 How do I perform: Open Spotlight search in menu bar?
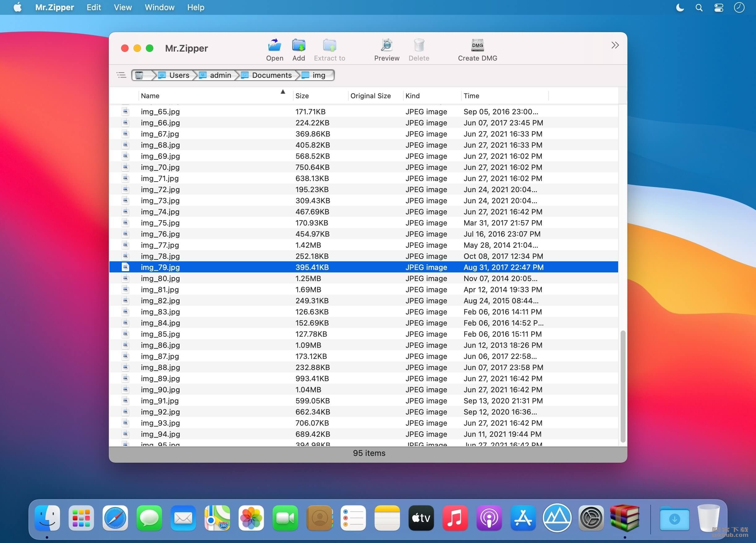coord(699,7)
